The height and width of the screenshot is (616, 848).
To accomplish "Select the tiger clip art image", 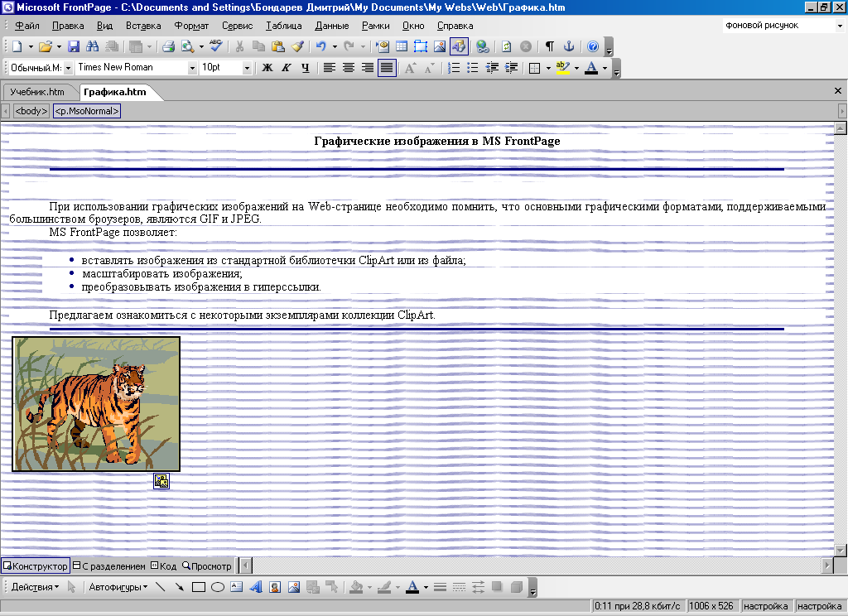I will pyautogui.click(x=96, y=404).
